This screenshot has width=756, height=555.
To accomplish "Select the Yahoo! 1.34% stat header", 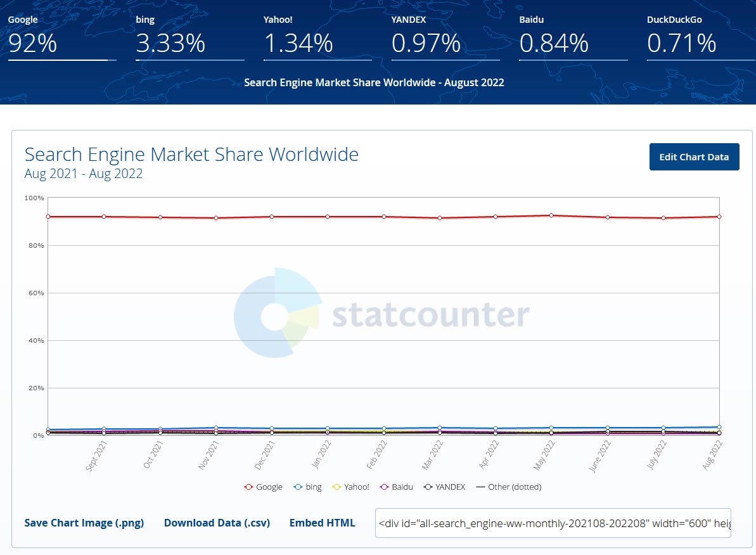I will [317, 37].
